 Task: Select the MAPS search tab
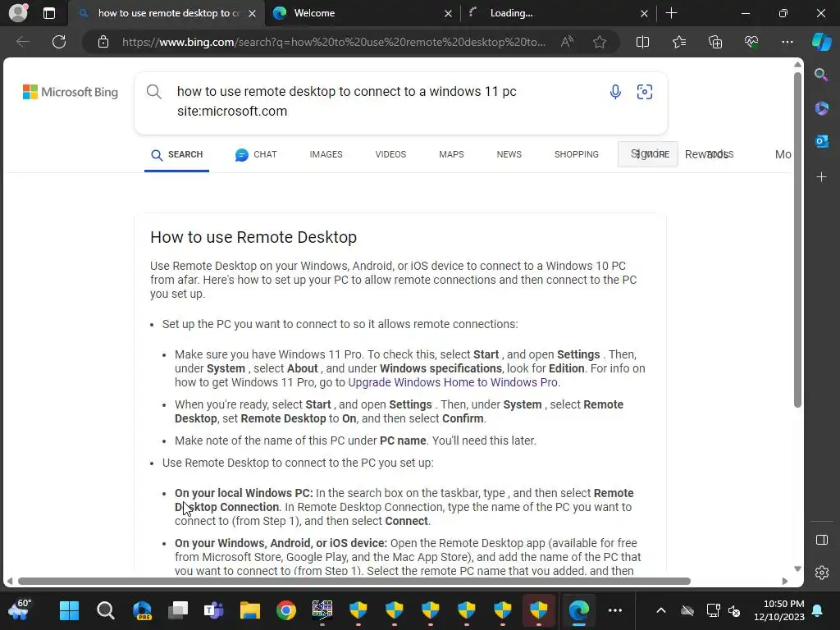click(451, 154)
